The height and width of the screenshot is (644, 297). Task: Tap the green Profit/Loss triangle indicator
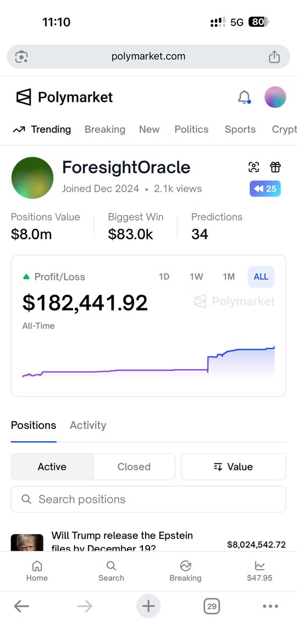coord(26,277)
